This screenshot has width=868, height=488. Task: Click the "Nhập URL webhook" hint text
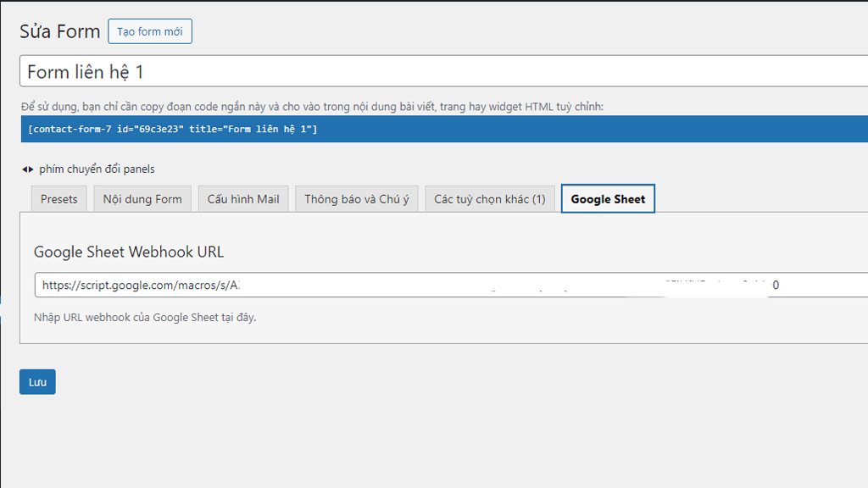click(x=145, y=317)
